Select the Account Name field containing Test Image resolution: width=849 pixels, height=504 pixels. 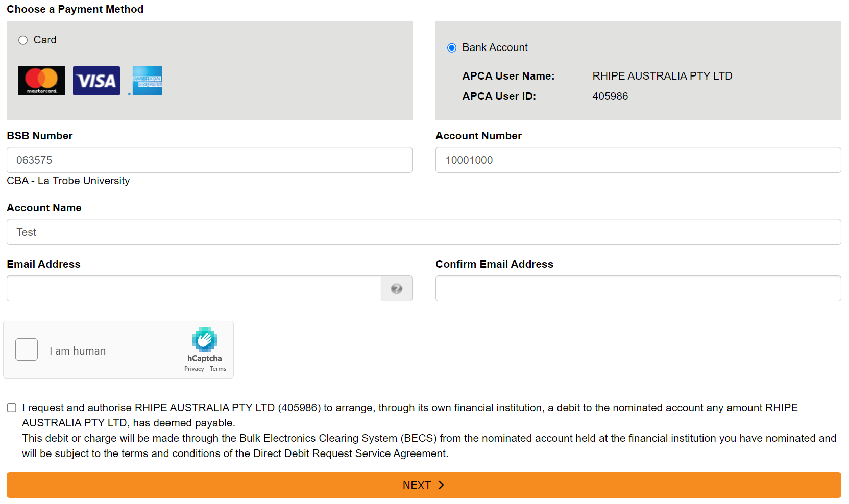pyautogui.click(x=423, y=232)
